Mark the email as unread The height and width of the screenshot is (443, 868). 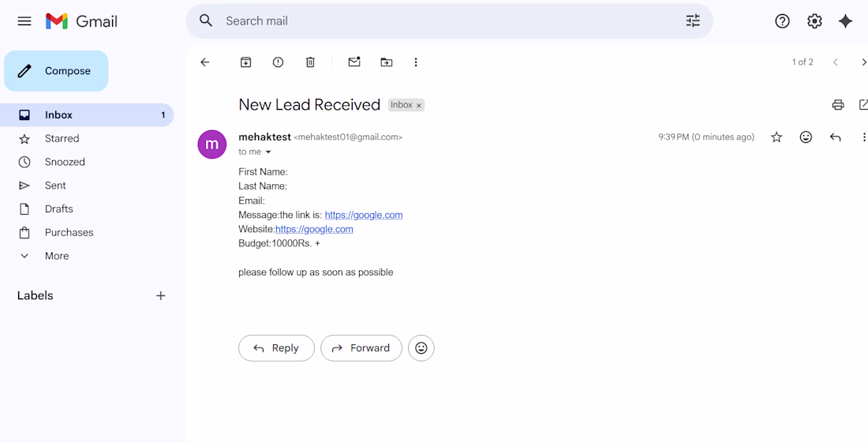coord(354,62)
